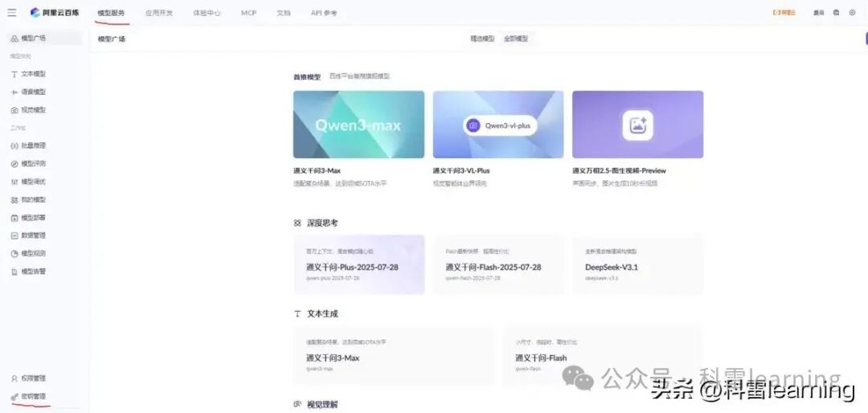Open 密钥管理 key icon
The image size is (868, 413).
pos(14,396)
